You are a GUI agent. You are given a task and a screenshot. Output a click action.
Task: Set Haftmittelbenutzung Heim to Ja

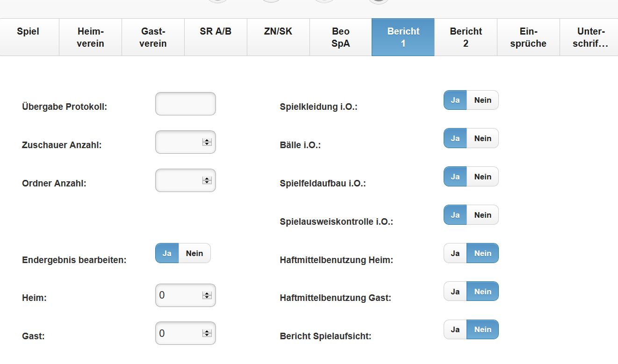(455, 253)
